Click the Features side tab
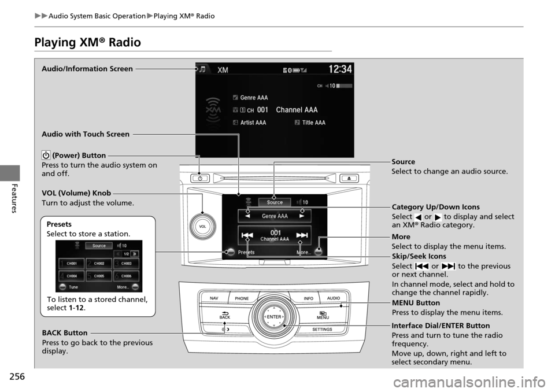The image size is (555, 392). [x=13, y=198]
